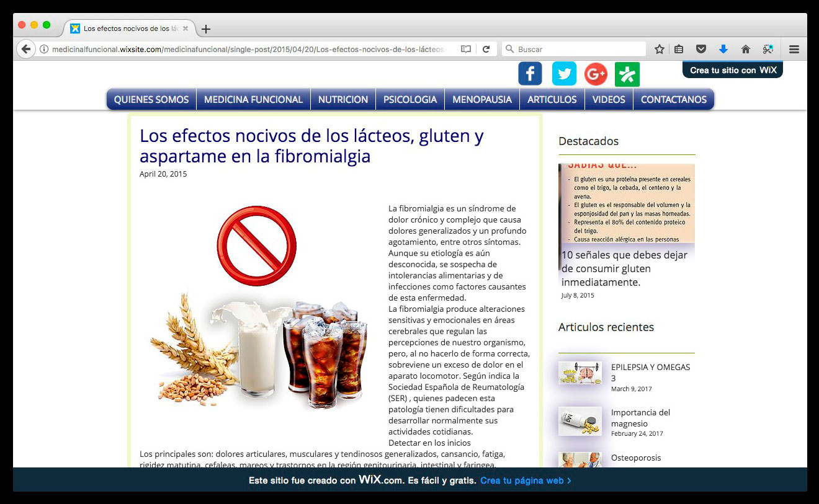Click the 'March 9, 2017' date text
The height and width of the screenshot is (504, 819).
632,389
